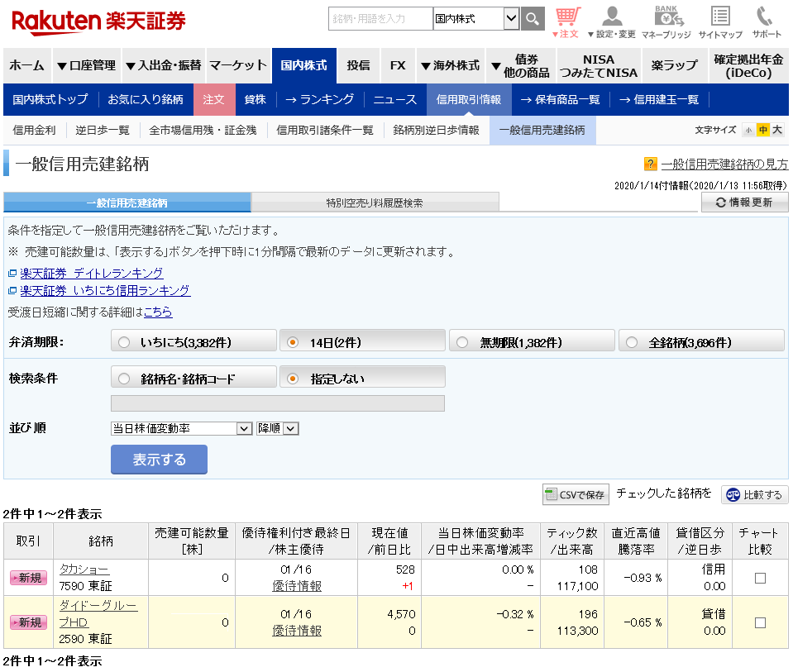This screenshot has height=672, width=793.
Task: Check the compare box for ダイドーグループHD
Action: click(760, 622)
